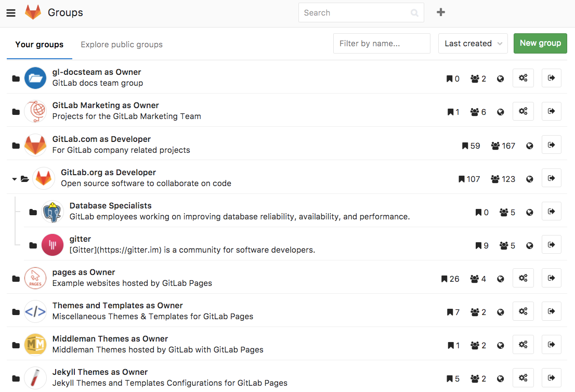Click the GitLab logo in the header
Viewport: 575px width, 392px height.
(33, 12)
